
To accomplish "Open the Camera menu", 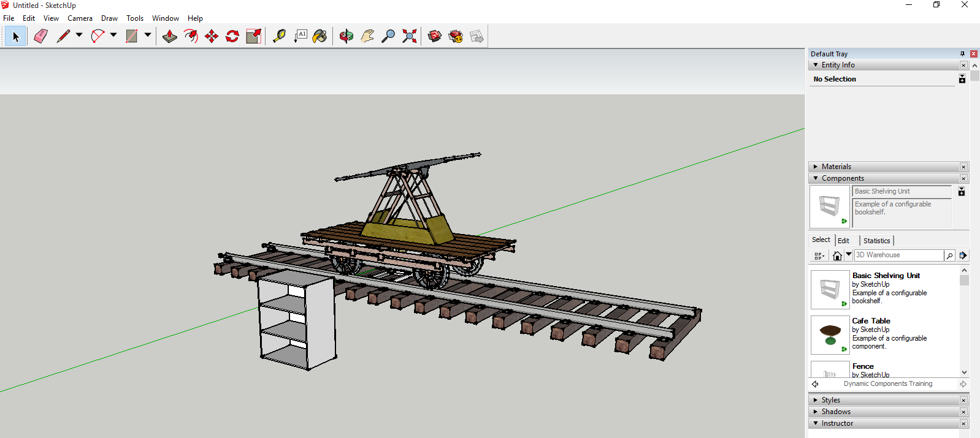I will [x=80, y=18].
